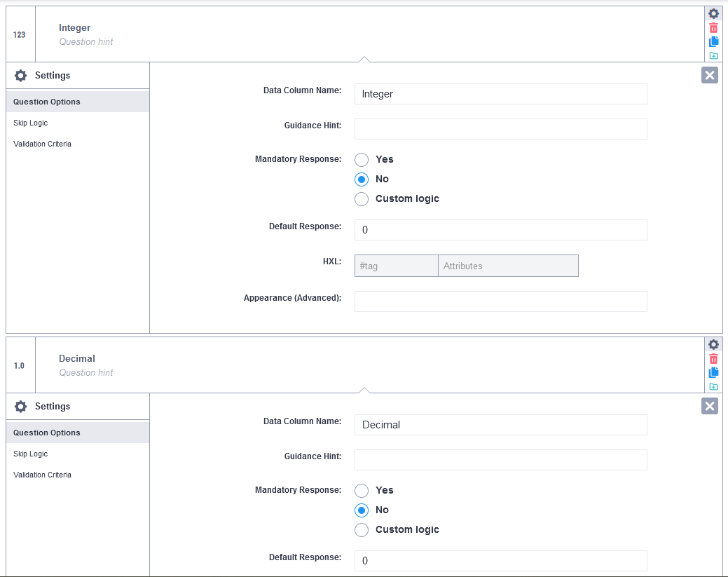728x577 pixels.
Task: Open Validation Criteria tab in Integer settings
Action: (x=42, y=144)
